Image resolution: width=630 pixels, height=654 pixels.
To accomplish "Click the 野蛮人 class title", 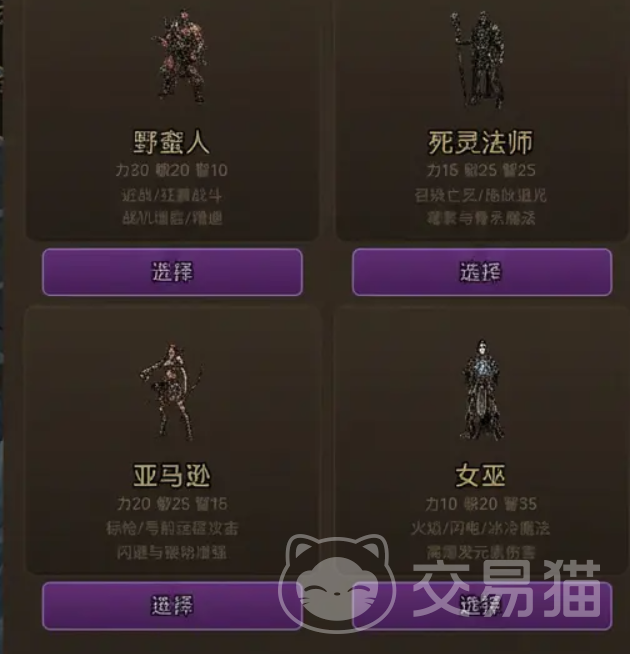I will pos(171,142).
